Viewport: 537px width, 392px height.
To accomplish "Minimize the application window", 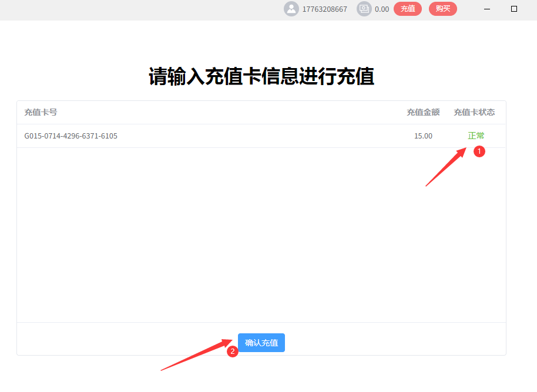I will click(487, 9).
